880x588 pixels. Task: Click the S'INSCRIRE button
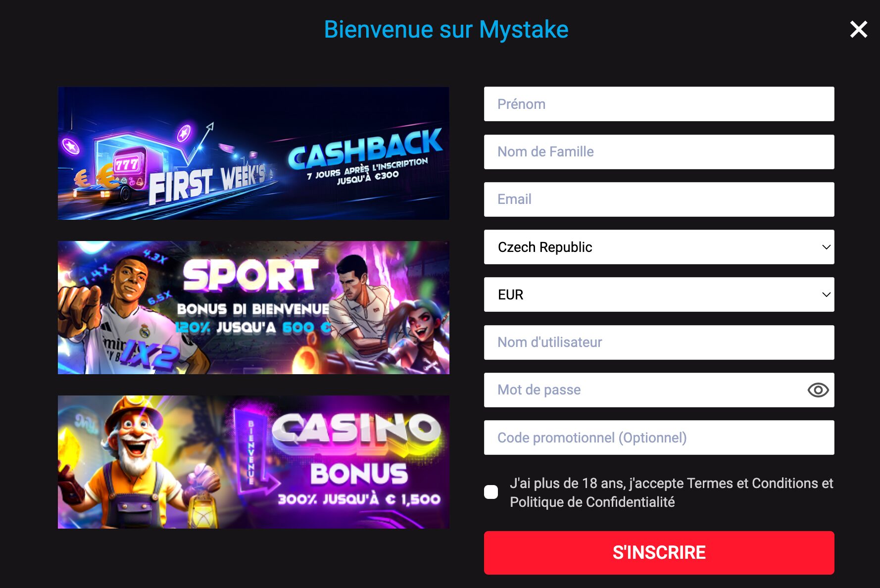click(x=659, y=553)
